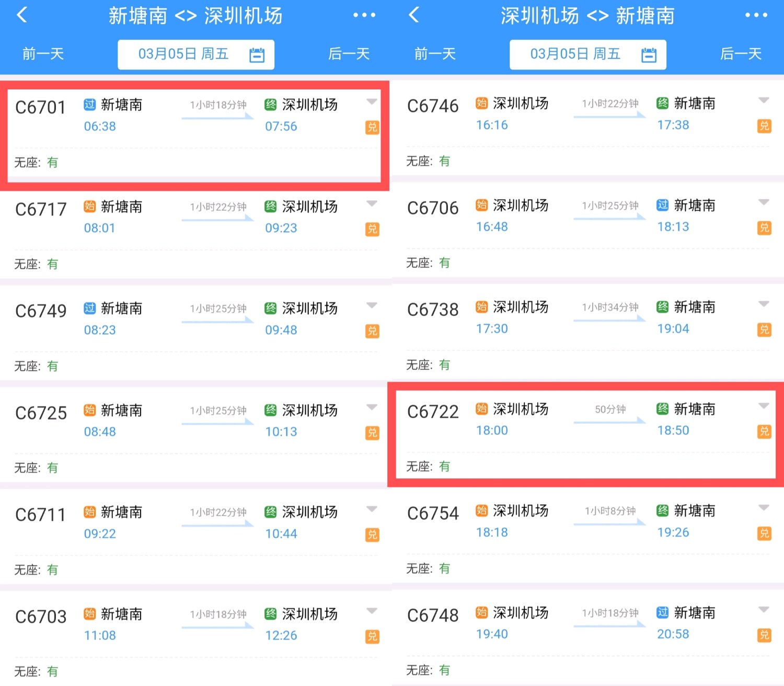The image size is (784, 686).
Task: Expand details arrow for train C6746
Action: coord(764,100)
